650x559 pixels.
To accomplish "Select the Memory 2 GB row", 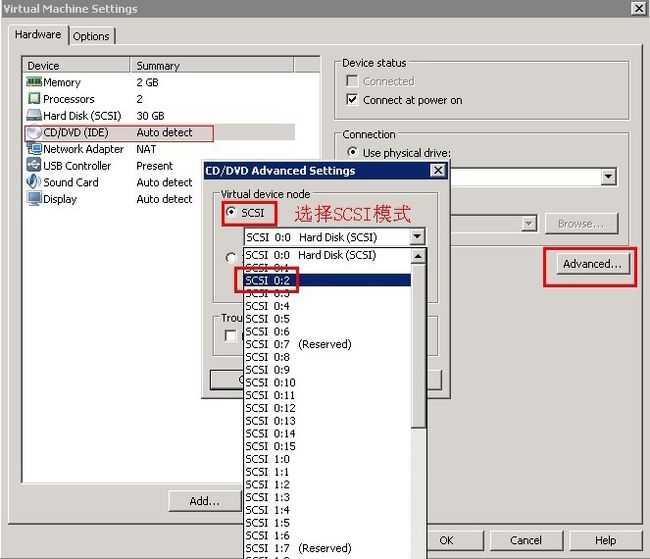I will click(x=160, y=82).
